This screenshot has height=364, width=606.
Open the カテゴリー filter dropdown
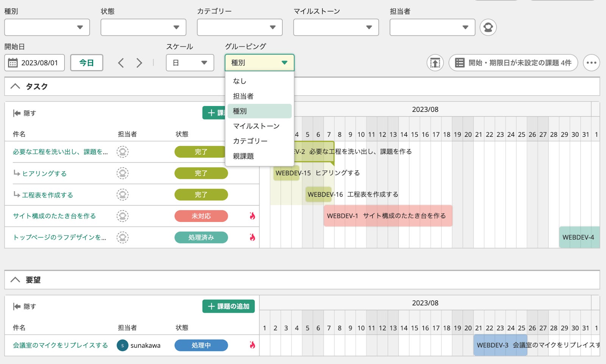coord(240,27)
